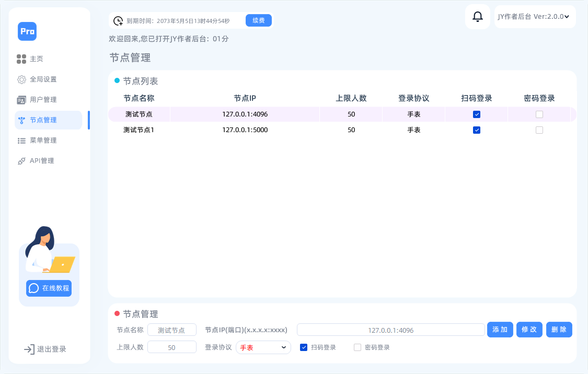
Task: Disable 扫码登录 for 测试节点1
Action: [476, 130]
